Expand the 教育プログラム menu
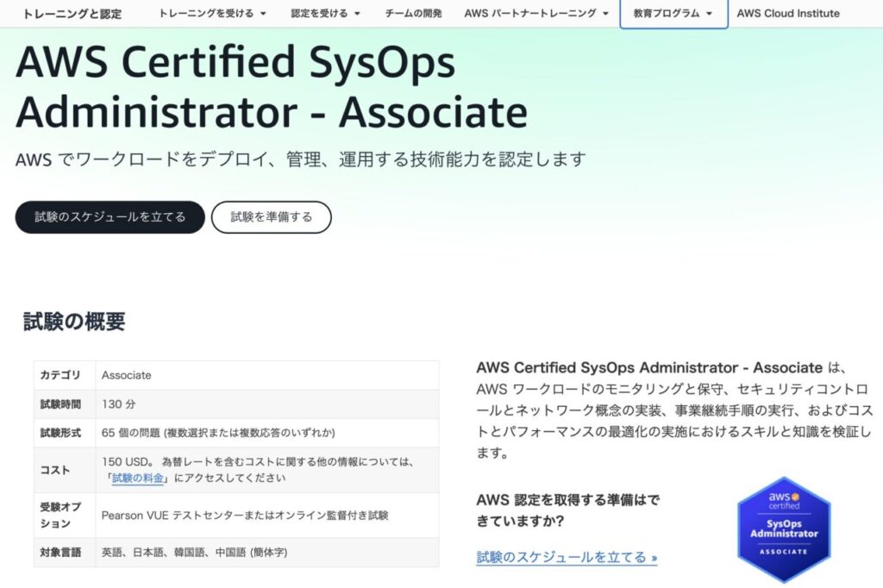The height and width of the screenshot is (588, 883). pos(673,14)
